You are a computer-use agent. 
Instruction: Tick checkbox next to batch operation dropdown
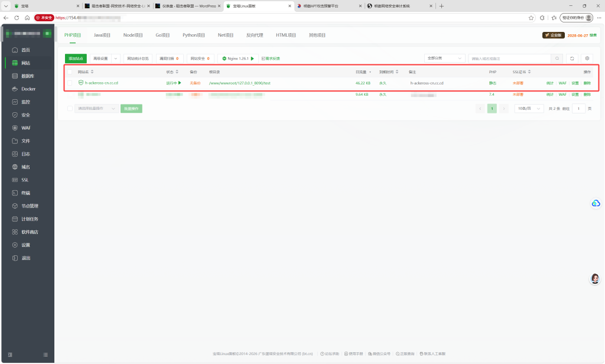click(x=70, y=109)
